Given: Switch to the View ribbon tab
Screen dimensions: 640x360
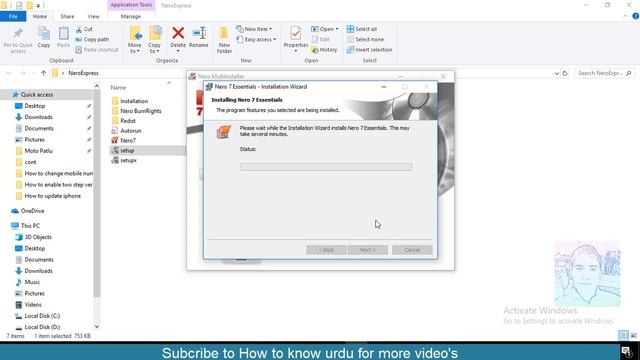Looking at the screenshot, I should [x=93, y=16].
